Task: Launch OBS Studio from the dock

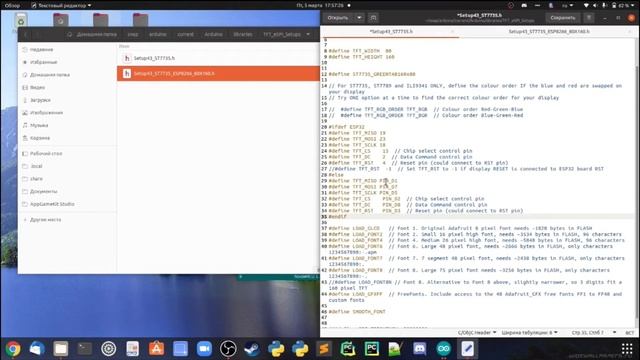Action: [228, 349]
